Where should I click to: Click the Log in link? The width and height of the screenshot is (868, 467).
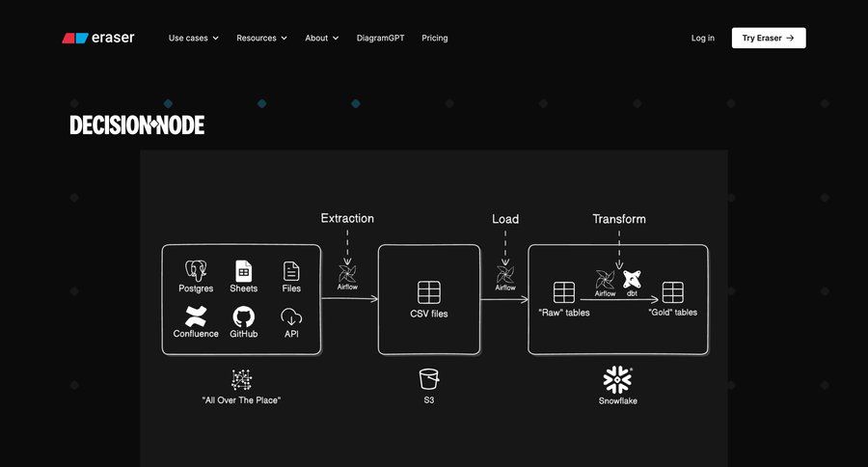click(702, 39)
